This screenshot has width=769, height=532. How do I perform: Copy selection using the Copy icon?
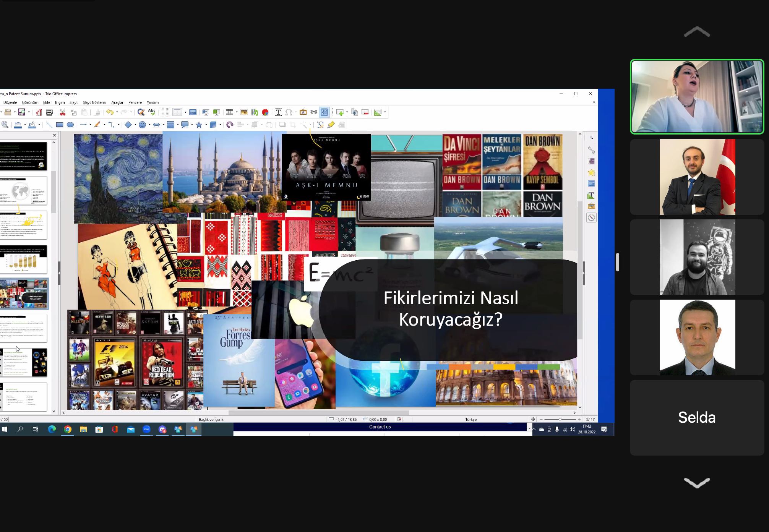click(x=73, y=112)
